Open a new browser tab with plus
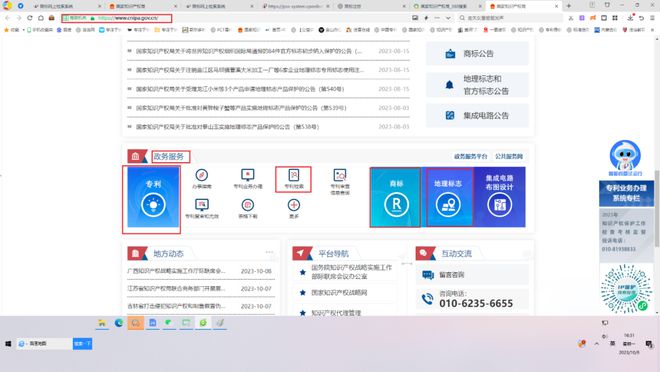 [569, 6]
